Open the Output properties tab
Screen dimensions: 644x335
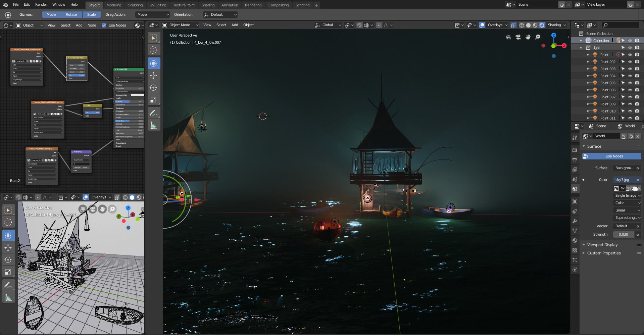click(575, 160)
